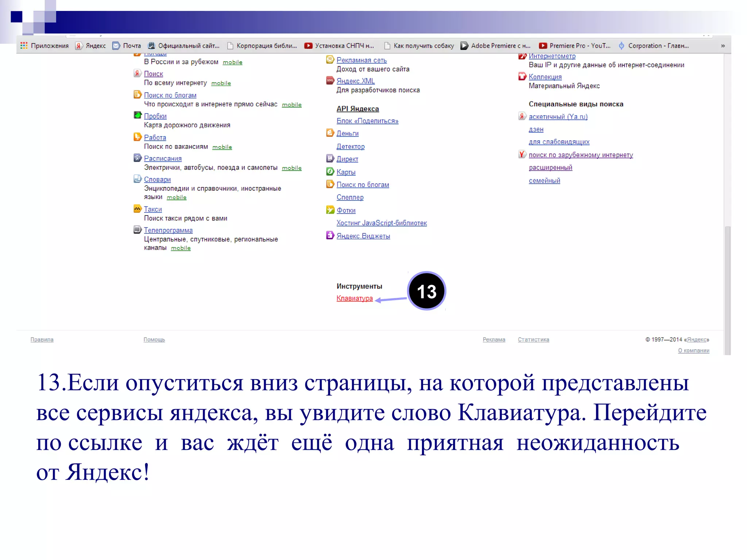Open the Как получить собаку bookmark
Image resolution: width=747 pixels, height=560 pixels.
pyautogui.click(x=419, y=46)
